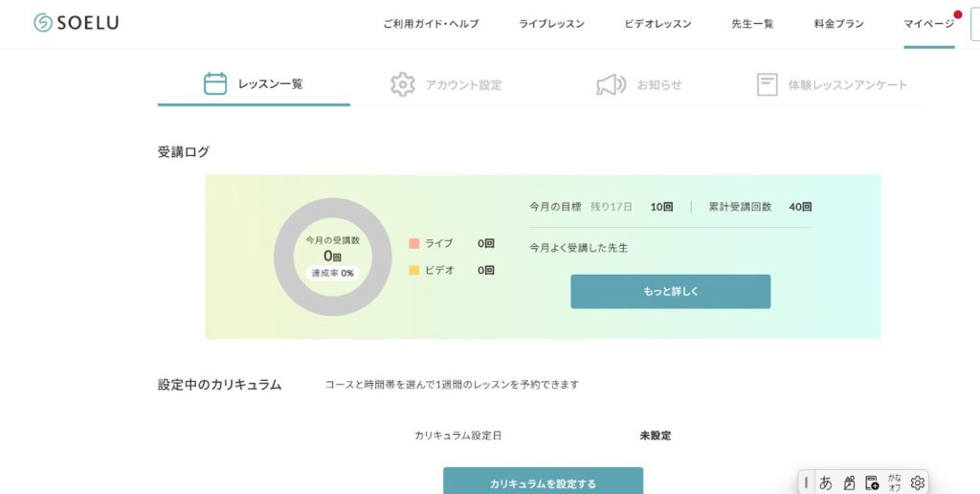This screenshot has height=494, width=980.
Task: Select 先生一覧 from the top menu
Action: click(752, 23)
